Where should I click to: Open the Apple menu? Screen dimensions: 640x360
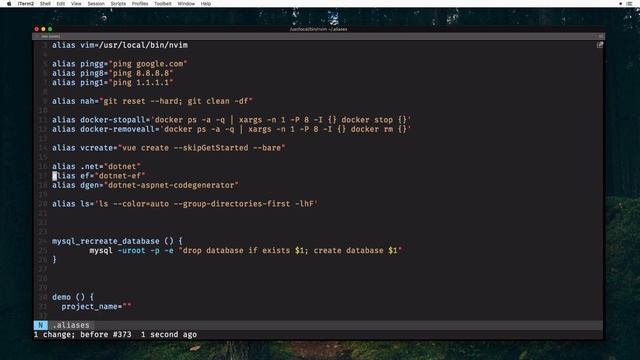click(9, 4)
